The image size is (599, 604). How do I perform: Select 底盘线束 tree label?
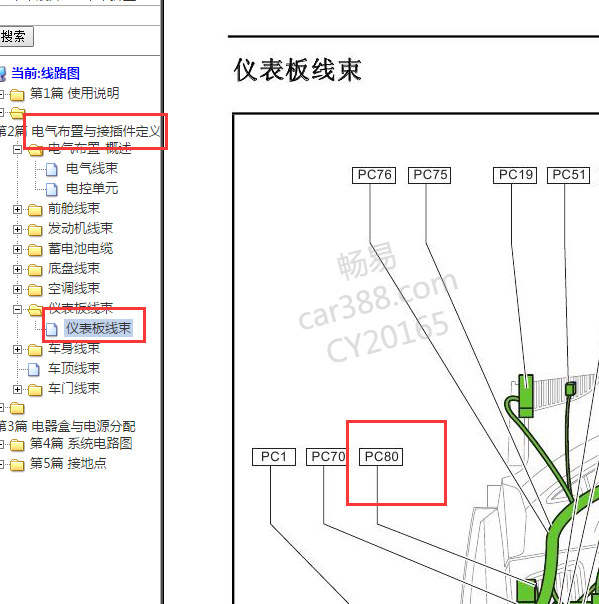pos(74,268)
